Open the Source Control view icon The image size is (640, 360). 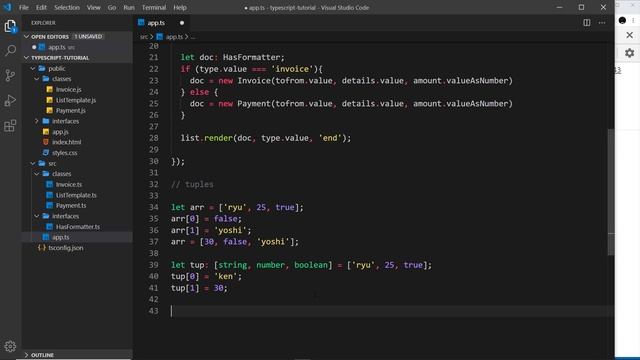pos(10,76)
